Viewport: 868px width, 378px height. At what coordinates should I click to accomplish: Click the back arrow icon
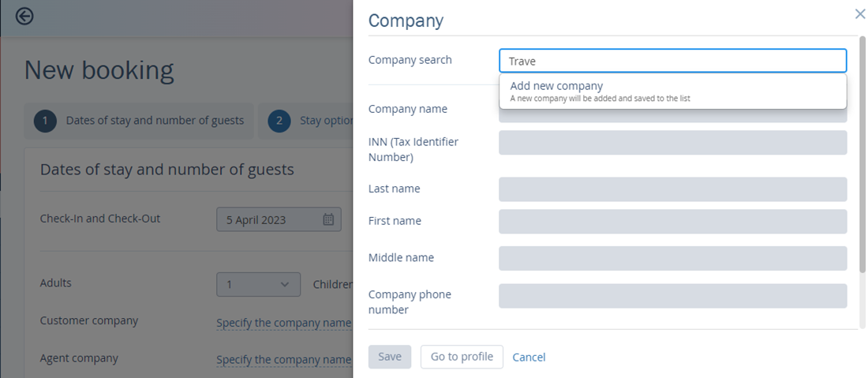[x=24, y=17]
